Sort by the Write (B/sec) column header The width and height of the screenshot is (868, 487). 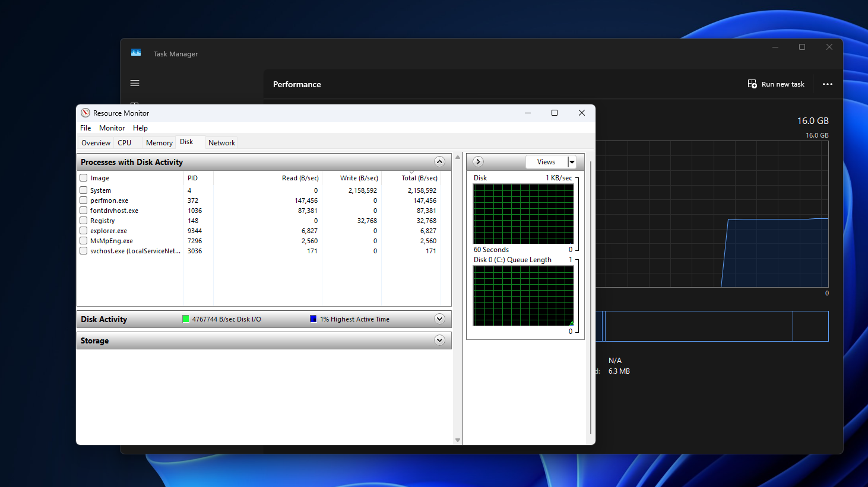pos(351,178)
